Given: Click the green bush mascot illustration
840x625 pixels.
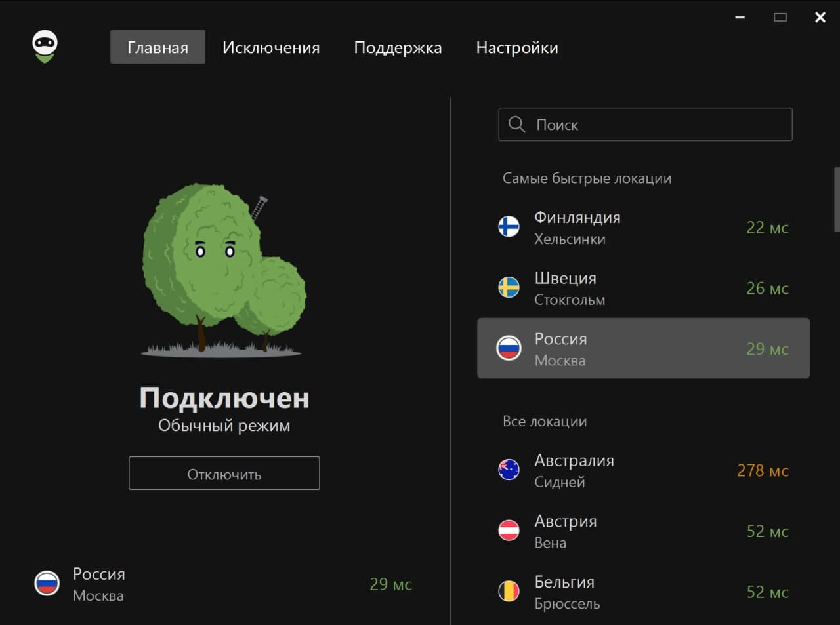Looking at the screenshot, I should pyautogui.click(x=224, y=270).
